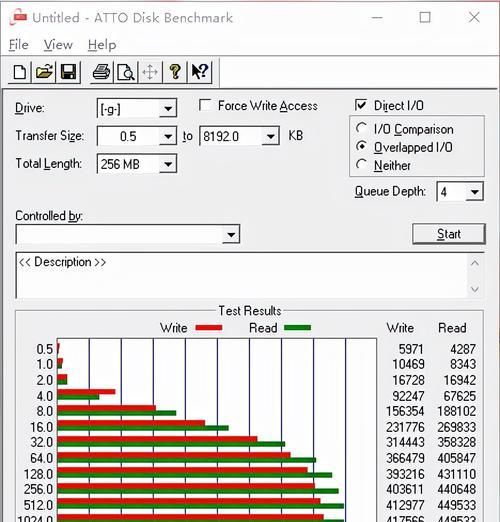The image size is (500, 522).
Task: Select the I/O Comparison radio button
Action: point(361,128)
